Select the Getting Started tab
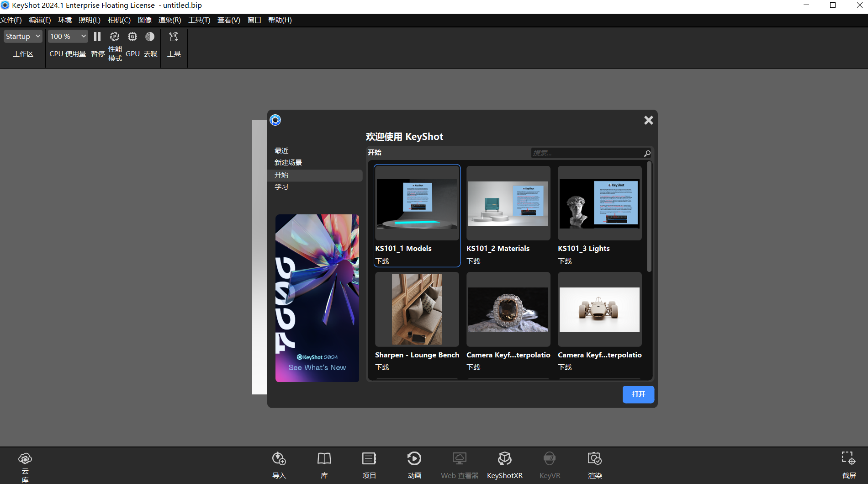This screenshot has width=868, height=484. tap(315, 175)
